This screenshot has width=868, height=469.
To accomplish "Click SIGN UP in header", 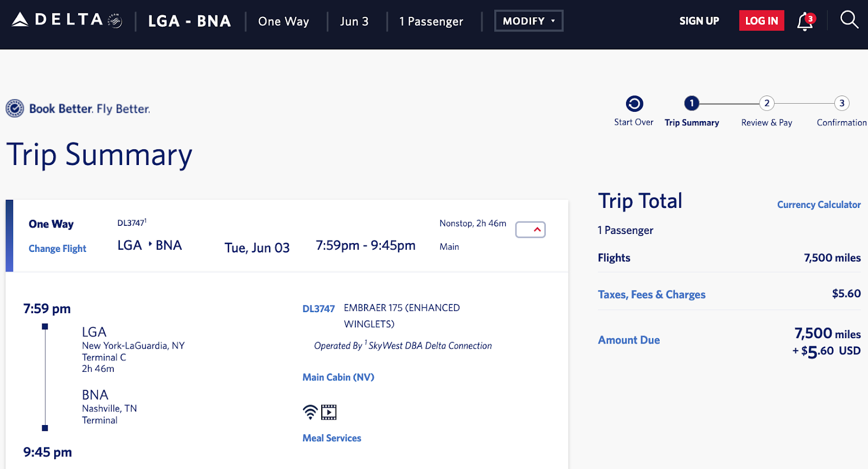I will 699,21.
